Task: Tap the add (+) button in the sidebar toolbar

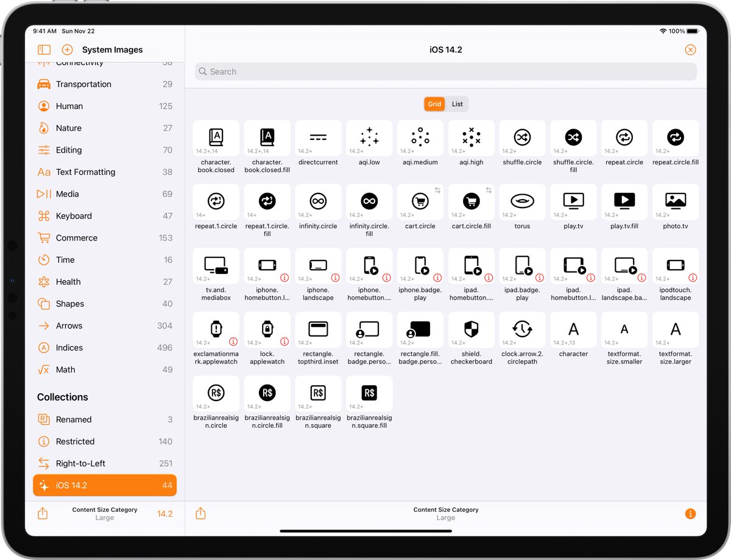Action: point(67,50)
